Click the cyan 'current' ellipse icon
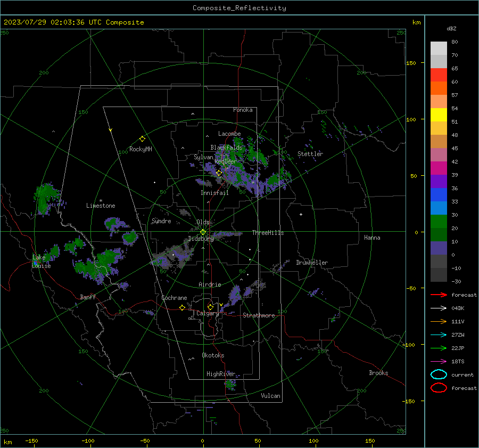This screenshot has height=448, width=479. 439,374
